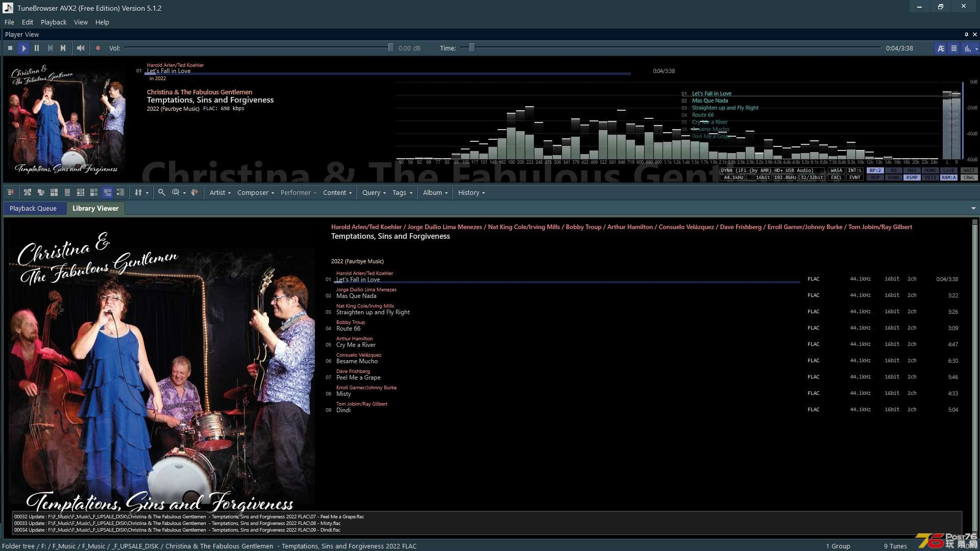Viewport: 980px width, 551px height.
Task: Open the Playback menu
Action: coord(54,22)
